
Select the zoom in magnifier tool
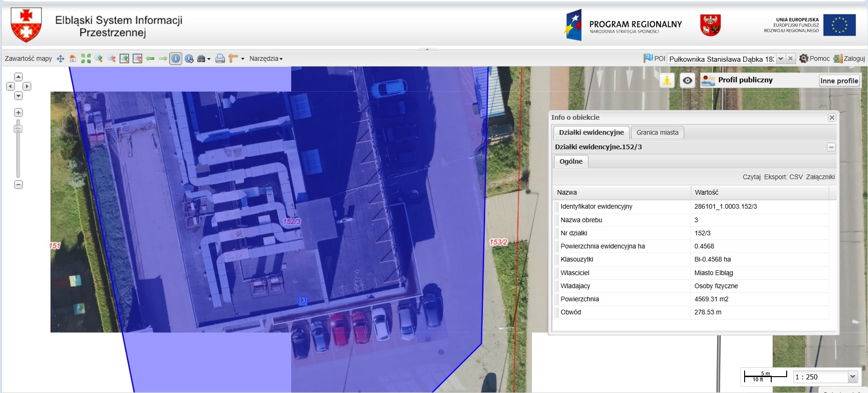pyautogui.click(x=99, y=58)
